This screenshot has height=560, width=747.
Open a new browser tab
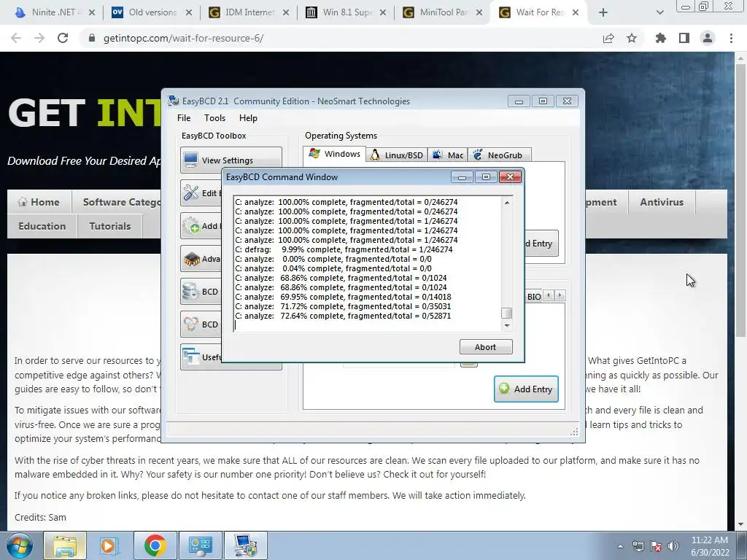click(x=603, y=12)
